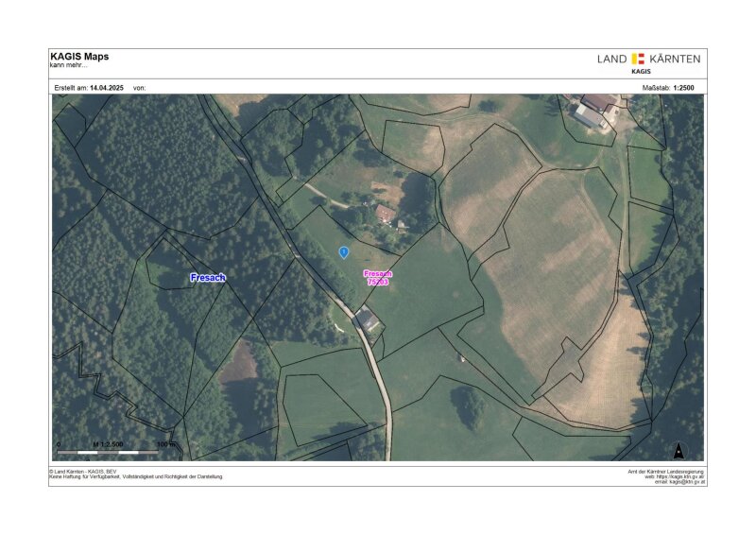Screen dimensions: 756x535
Task: Click the copyright Land Kärnten notice
Action: coord(83,471)
